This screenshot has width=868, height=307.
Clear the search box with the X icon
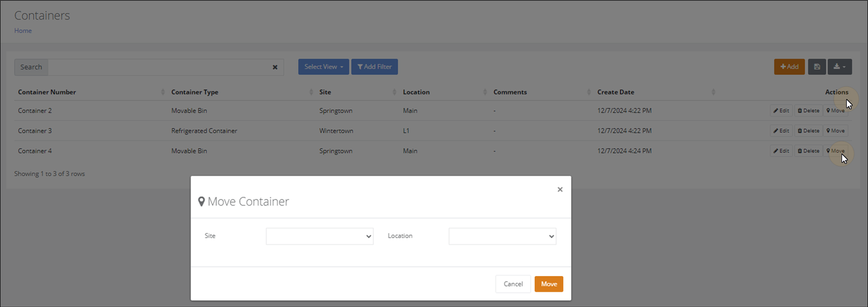(x=275, y=67)
